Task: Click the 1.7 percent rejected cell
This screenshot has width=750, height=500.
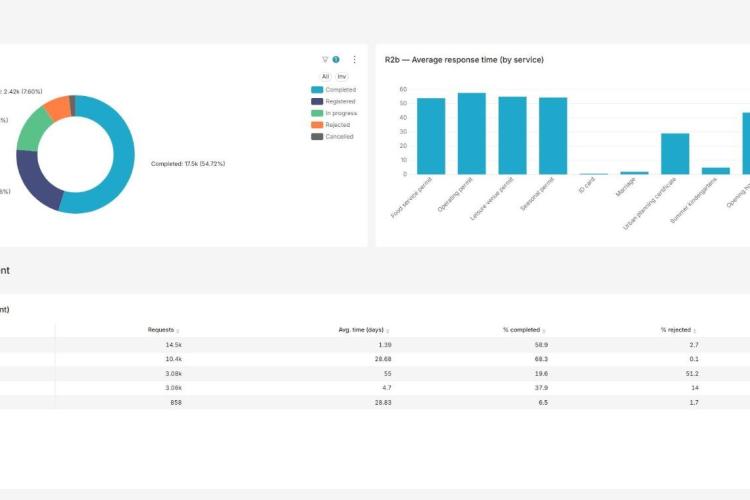Action: pyautogui.click(x=694, y=402)
